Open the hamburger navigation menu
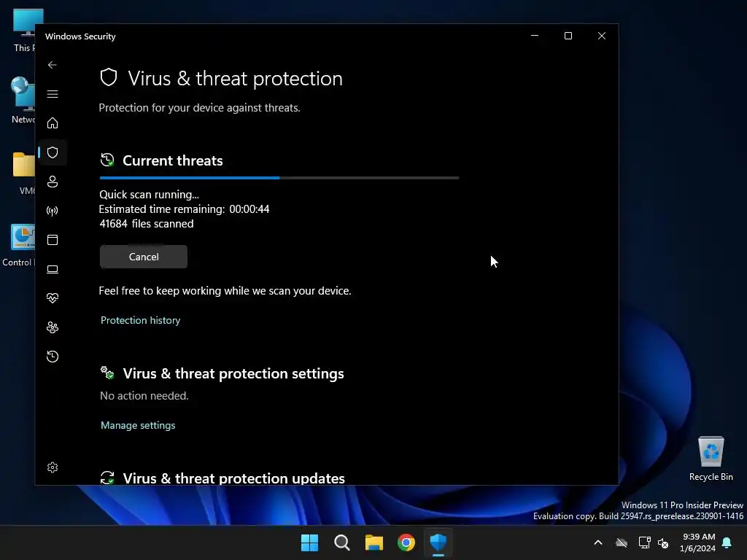 [53, 94]
